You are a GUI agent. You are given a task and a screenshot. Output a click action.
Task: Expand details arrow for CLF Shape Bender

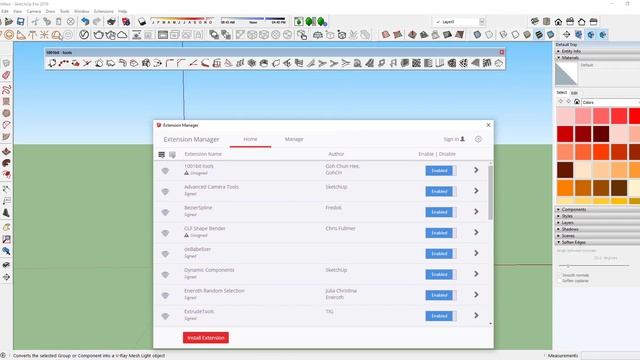tap(476, 232)
